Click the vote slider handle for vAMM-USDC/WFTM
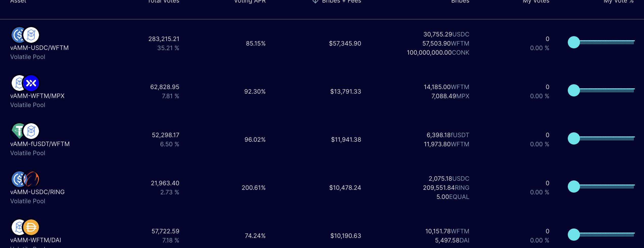644x248 pixels. pyautogui.click(x=574, y=42)
